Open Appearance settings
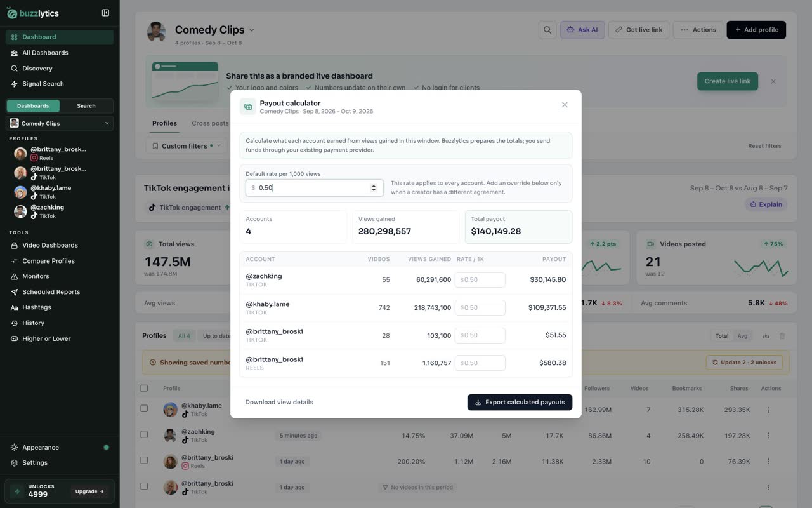The image size is (812, 508). click(60, 448)
